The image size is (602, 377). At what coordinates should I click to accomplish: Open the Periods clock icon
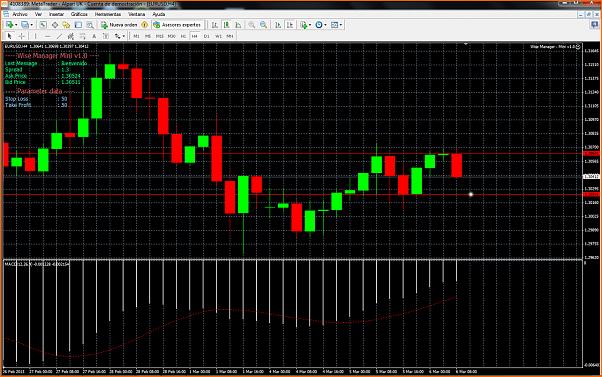click(x=319, y=25)
